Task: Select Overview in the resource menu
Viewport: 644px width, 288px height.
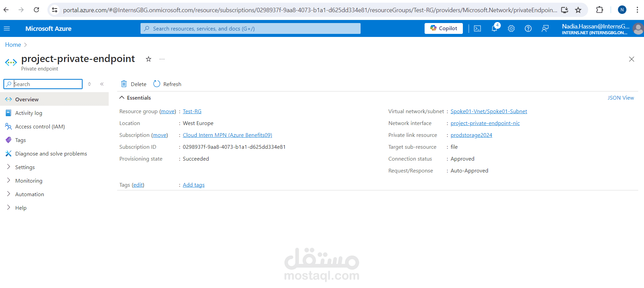Action: pyautogui.click(x=54, y=99)
